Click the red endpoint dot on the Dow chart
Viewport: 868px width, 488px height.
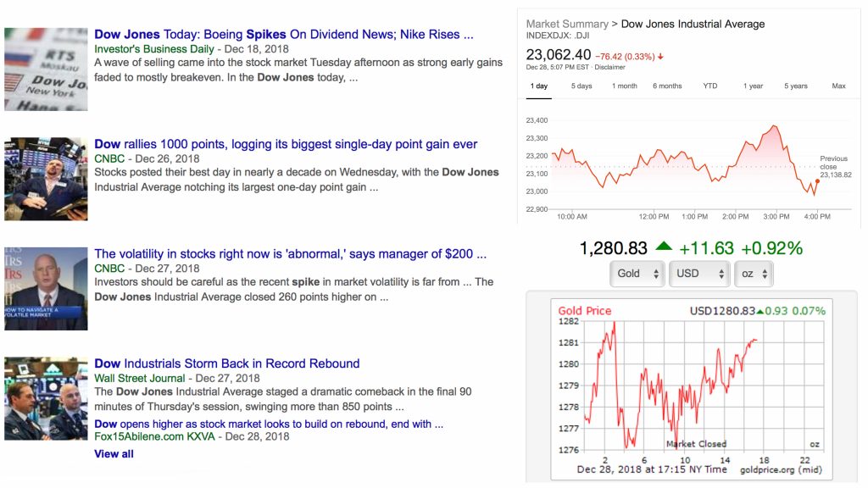point(817,180)
